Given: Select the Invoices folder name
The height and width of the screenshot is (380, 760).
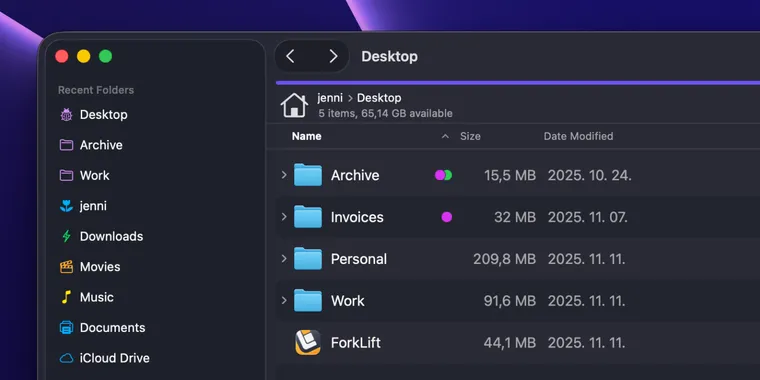Looking at the screenshot, I should (357, 217).
